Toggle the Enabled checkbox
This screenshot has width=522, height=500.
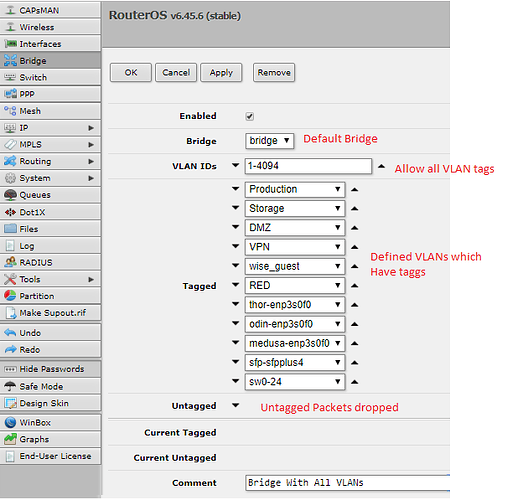tap(250, 116)
